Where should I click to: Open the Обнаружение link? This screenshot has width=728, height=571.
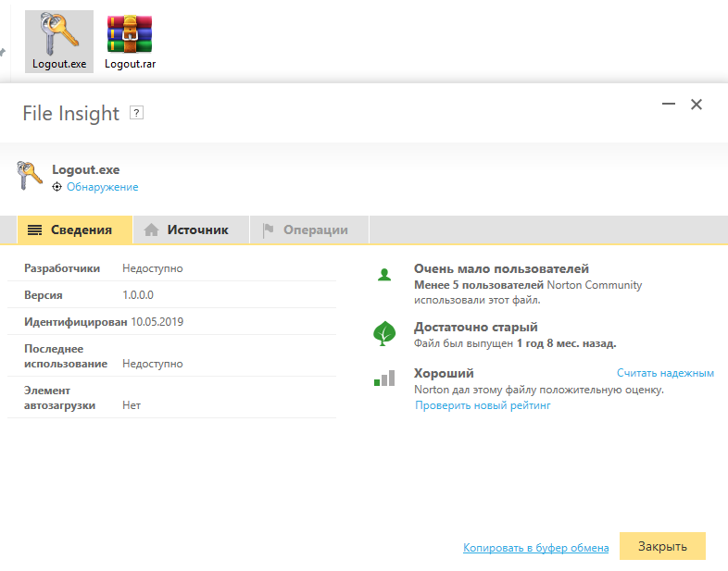[103, 187]
